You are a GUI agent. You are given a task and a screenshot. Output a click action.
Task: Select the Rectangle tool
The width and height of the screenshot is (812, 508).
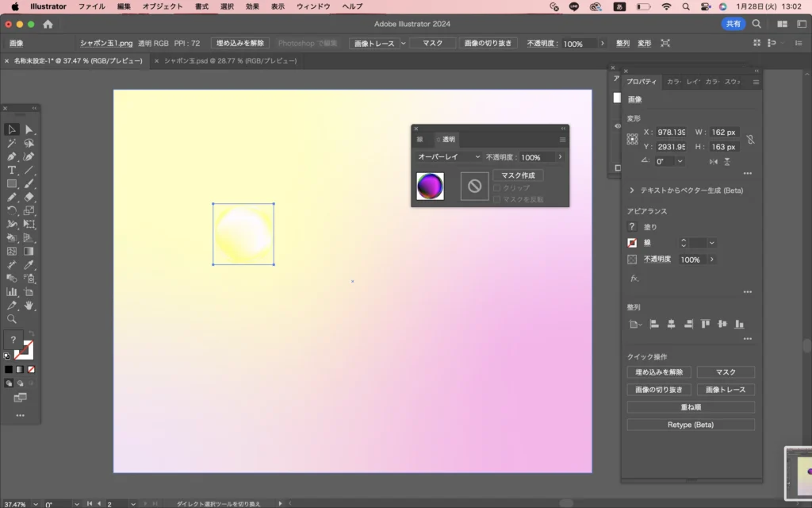coord(12,183)
